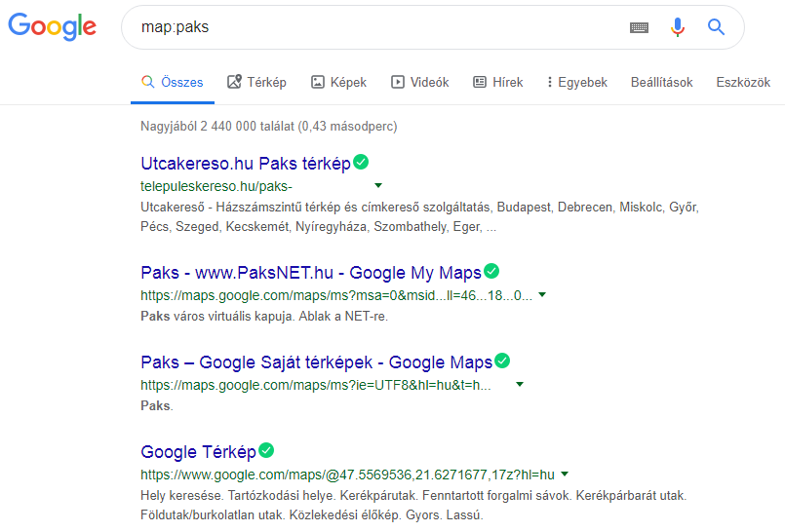Expand dropdown arrow beside google.com/maps/@47.5569536 URL
785x532 pixels.
(565, 474)
